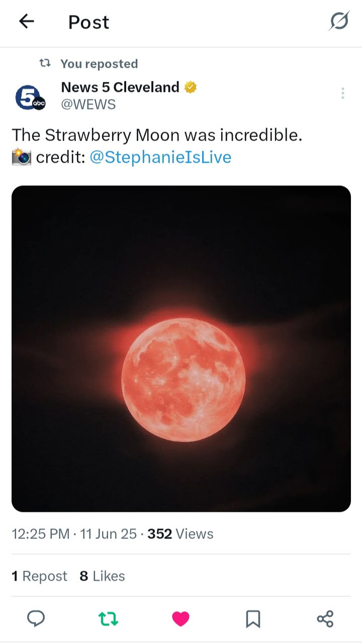Tap the 'Strawberry Moon was incredible' post text
Viewport: 362px width, 644px height.
coord(156,135)
